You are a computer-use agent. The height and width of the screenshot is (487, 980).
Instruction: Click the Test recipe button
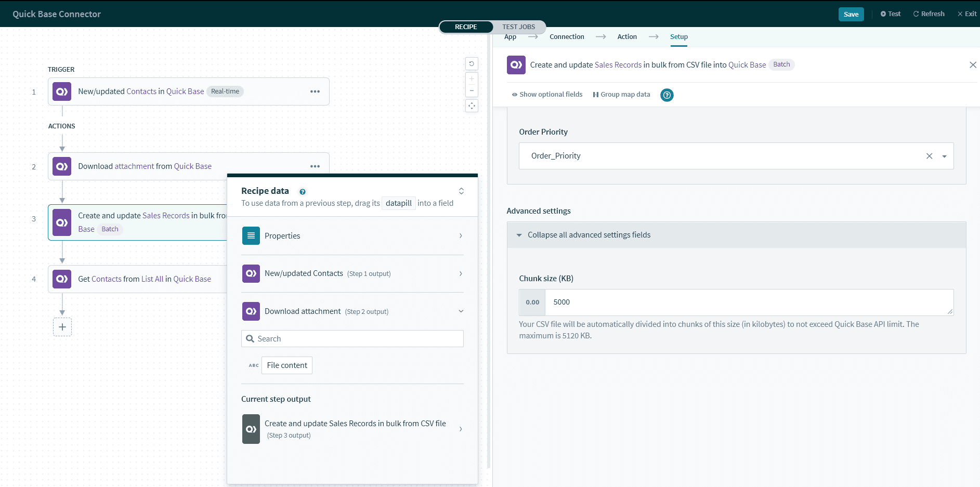point(891,14)
